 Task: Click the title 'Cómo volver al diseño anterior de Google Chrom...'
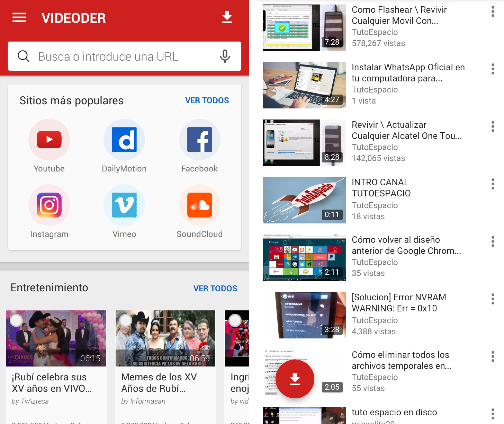406,245
